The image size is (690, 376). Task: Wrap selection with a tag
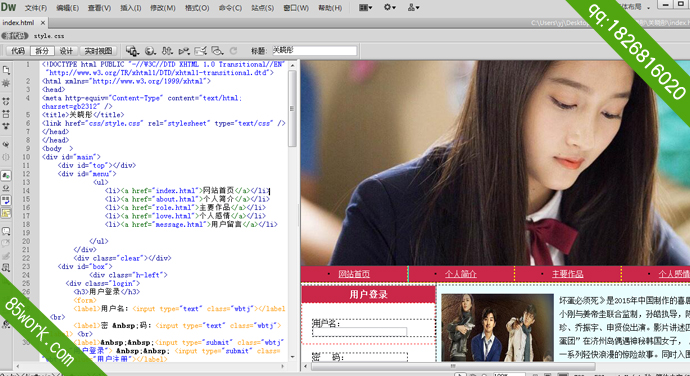[x=6, y=256]
